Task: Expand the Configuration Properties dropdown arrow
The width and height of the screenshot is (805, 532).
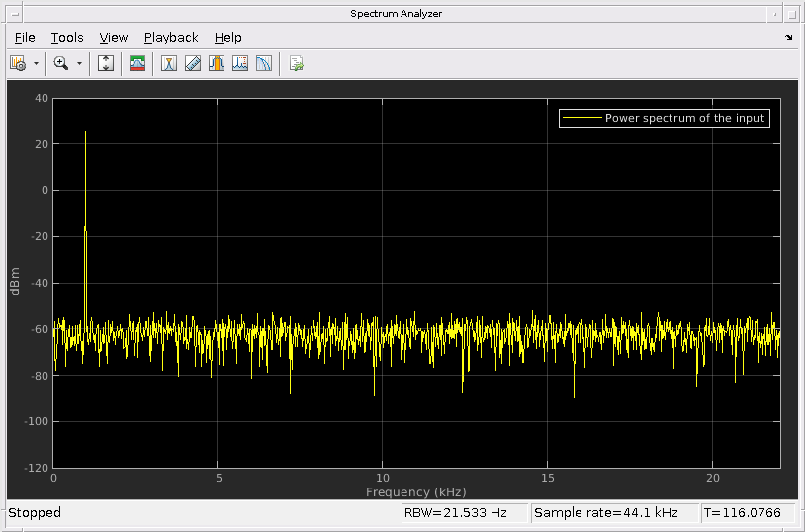Action: [x=37, y=63]
